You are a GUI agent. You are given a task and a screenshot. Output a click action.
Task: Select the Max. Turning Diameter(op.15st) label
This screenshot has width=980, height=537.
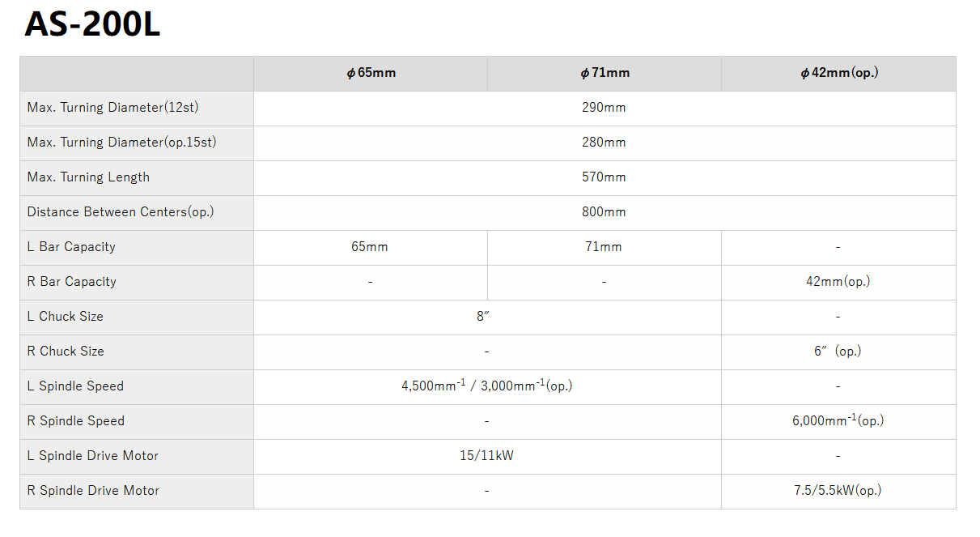pyautogui.click(x=121, y=143)
